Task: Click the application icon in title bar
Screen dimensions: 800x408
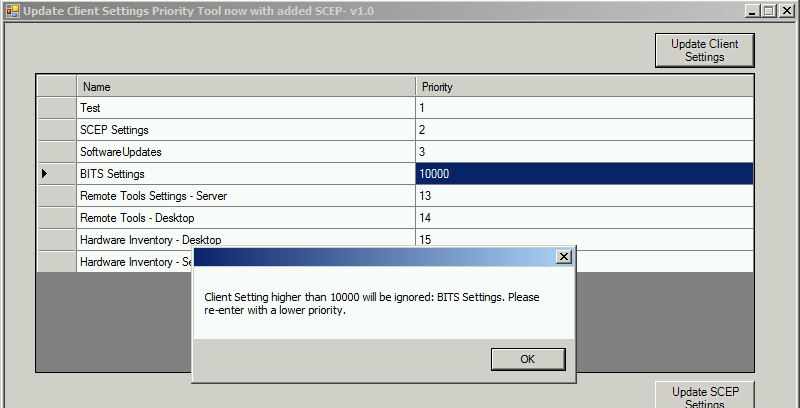Action: pyautogui.click(x=11, y=10)
